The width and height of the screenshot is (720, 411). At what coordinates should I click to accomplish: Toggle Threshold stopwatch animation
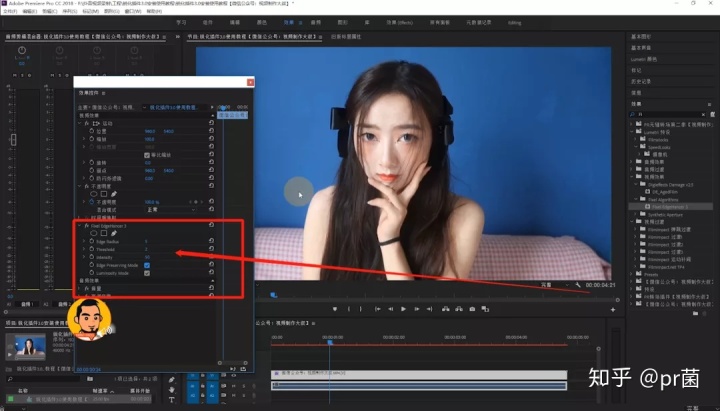[x=91, y=249]
